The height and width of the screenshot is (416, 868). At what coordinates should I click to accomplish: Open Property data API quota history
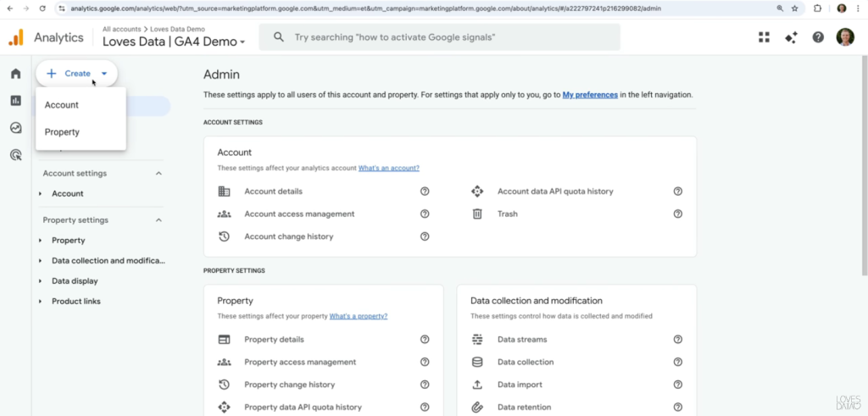(303, 408)
